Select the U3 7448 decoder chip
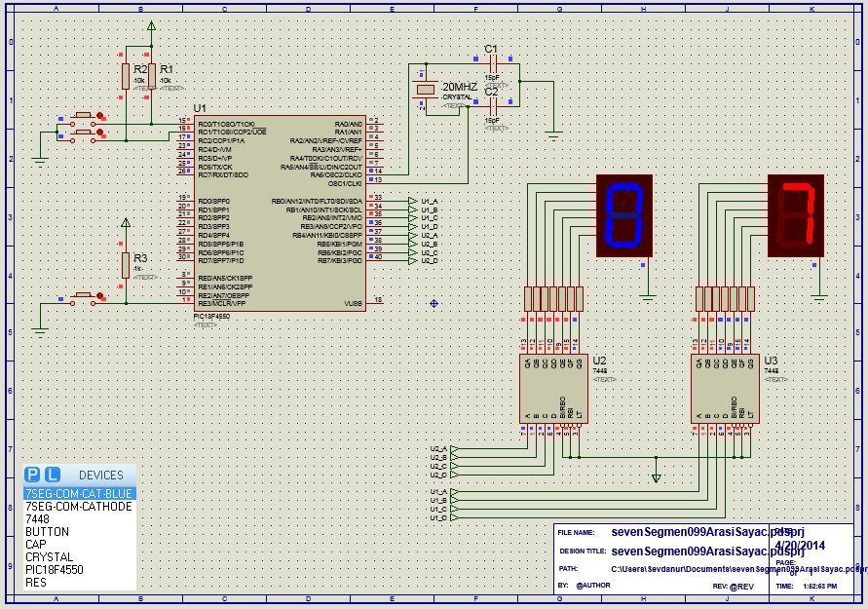Image resolution: width=868 pixels, height=609 pixels. pos(725,389)
